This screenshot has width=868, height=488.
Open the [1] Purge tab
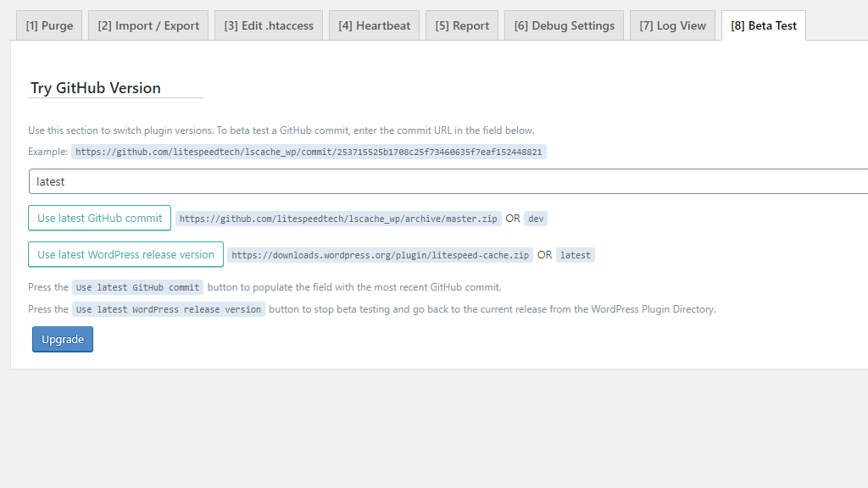click(49, 25)
